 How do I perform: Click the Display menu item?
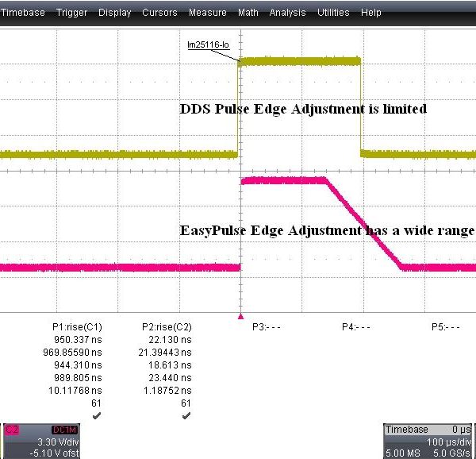pos(115,13)
